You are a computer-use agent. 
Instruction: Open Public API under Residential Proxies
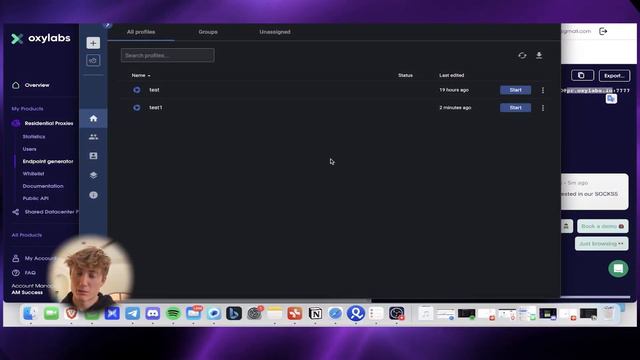click(36, 198)
